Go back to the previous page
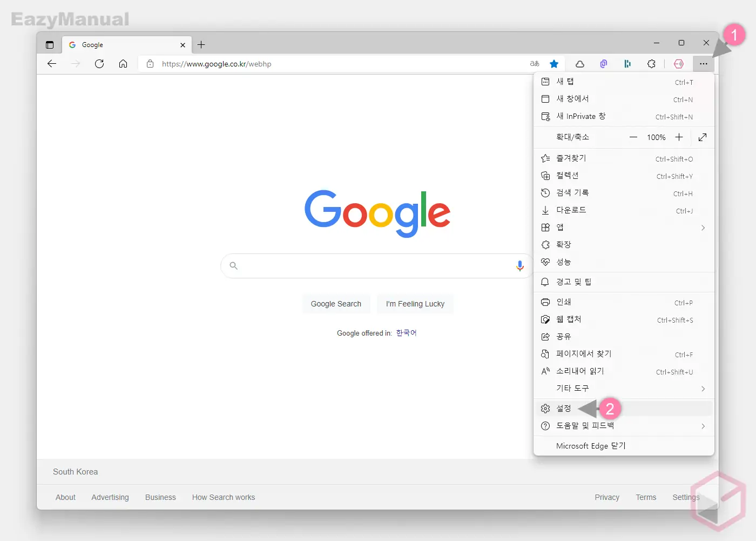The width and height of the screenshot is (756, 541). (x=52, y=64)
